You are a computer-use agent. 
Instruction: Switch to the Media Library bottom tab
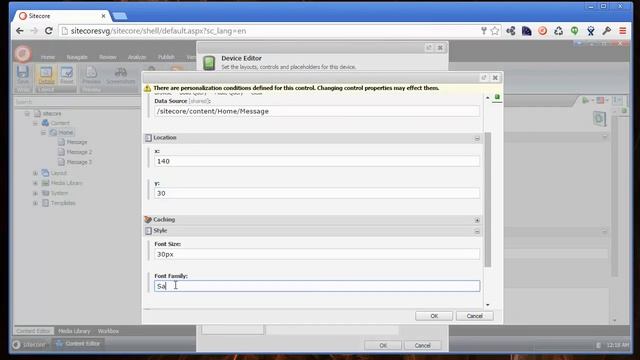pyautogui.click(x=74, y=331)
